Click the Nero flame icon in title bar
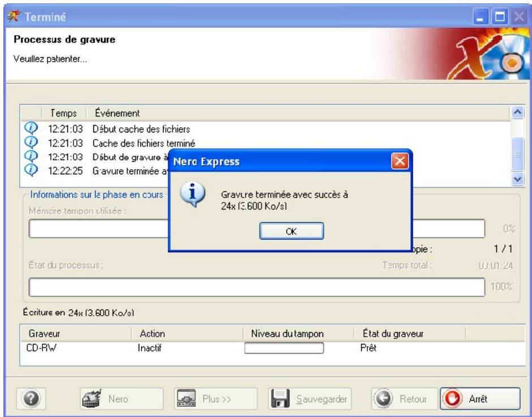 [x=14, y=16]
